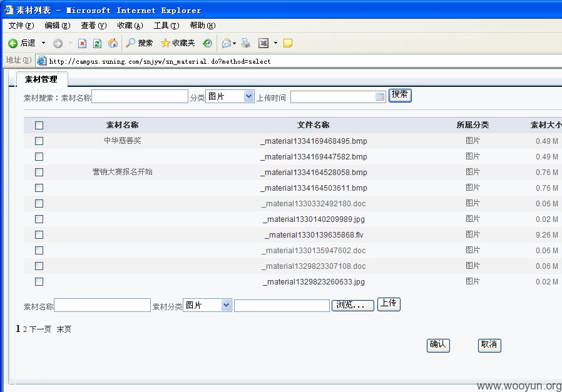Click the upload file path field
The height and width of the screenshot is (392, 562).
tap(282, 306)
